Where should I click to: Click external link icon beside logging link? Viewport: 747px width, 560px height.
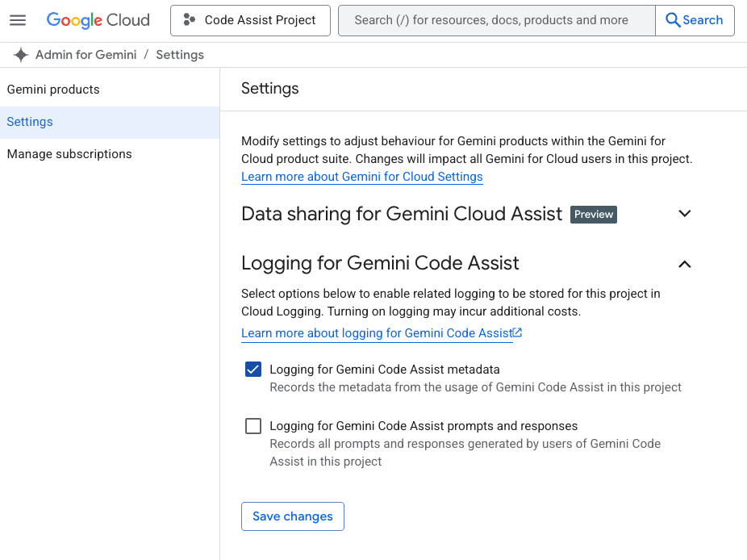[x=518, y=332]
